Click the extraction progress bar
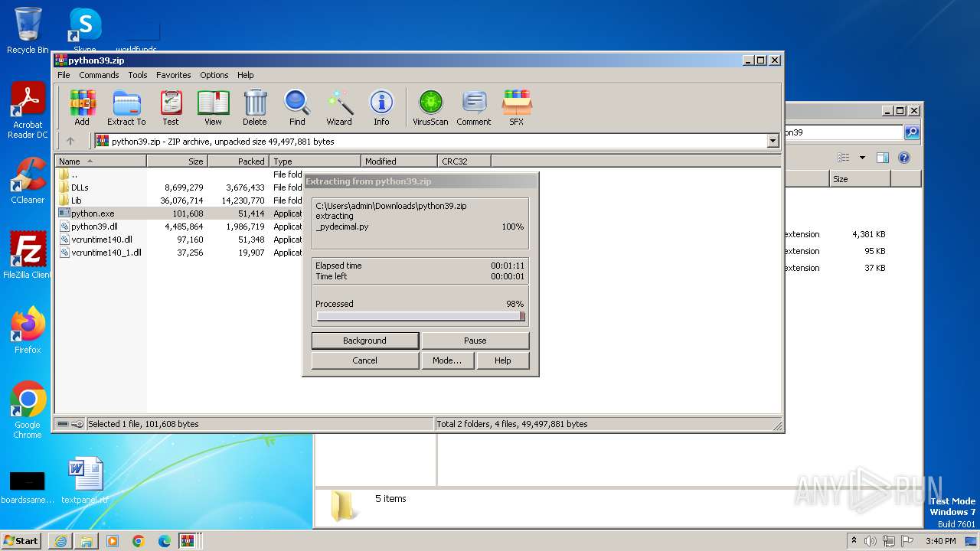The width and height of the screenshot is (980, 551). click(420, 316)
